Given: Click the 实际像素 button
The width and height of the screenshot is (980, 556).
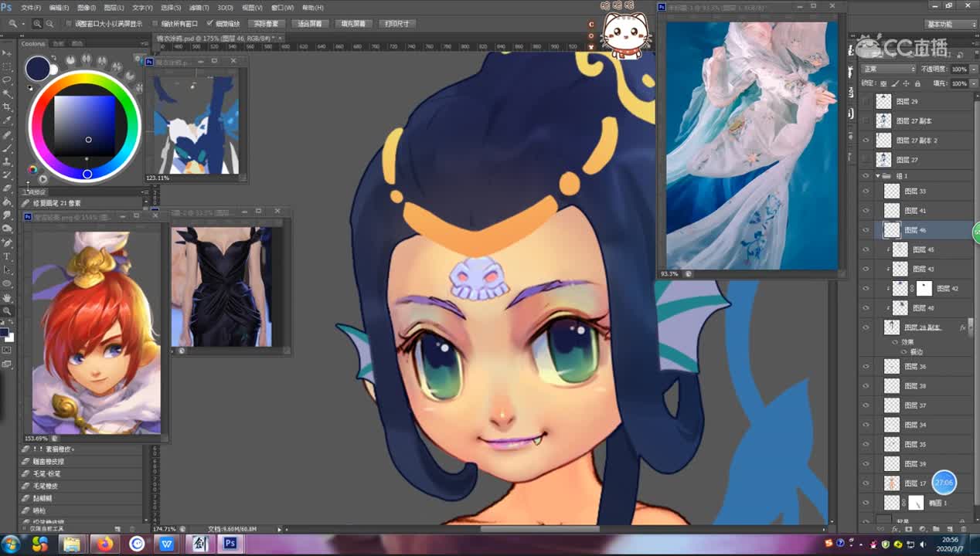Looking at the screenshot, I should (x=267, y=24).
